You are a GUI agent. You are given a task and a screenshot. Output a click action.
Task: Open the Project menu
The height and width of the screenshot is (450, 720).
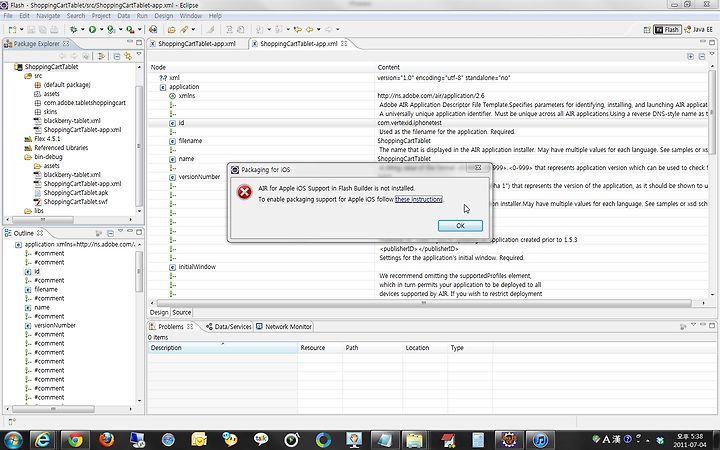101,16
